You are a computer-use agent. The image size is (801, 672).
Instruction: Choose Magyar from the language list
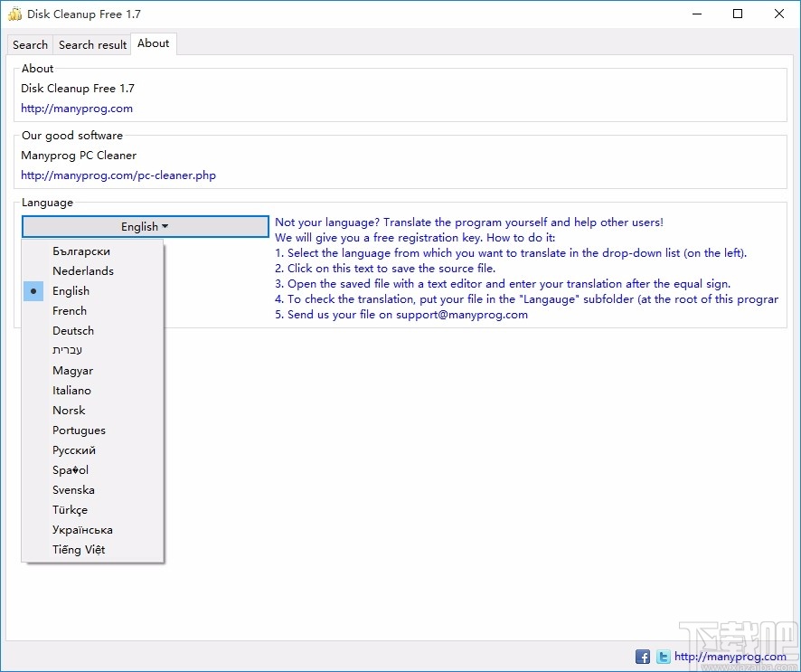92,371
